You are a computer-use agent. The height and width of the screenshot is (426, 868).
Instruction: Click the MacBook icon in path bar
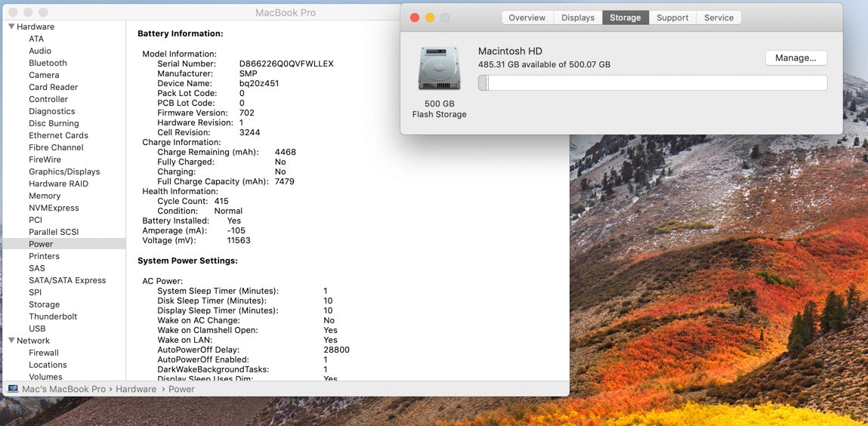[13, 389]
